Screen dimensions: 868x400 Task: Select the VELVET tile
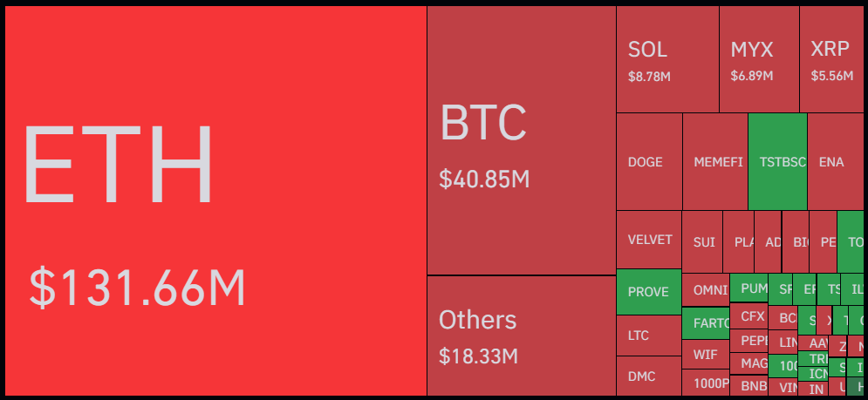pos(649,240)
